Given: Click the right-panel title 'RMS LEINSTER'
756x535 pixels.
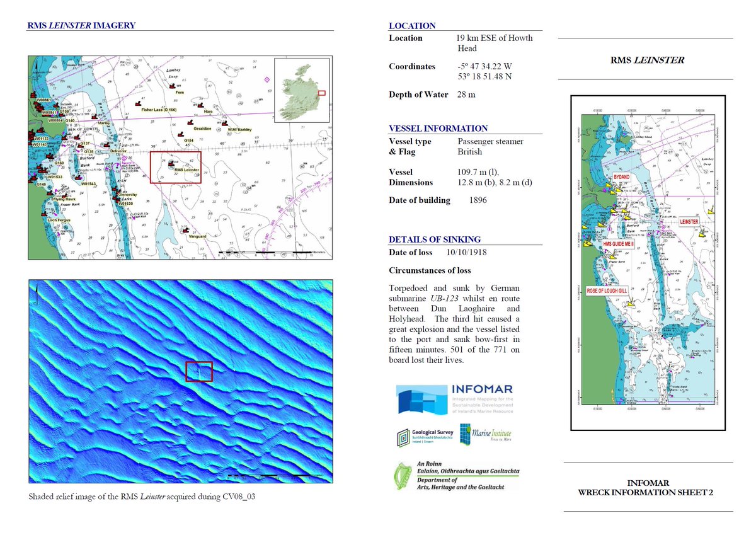Looking at the screenshot, I should [647, 60].
